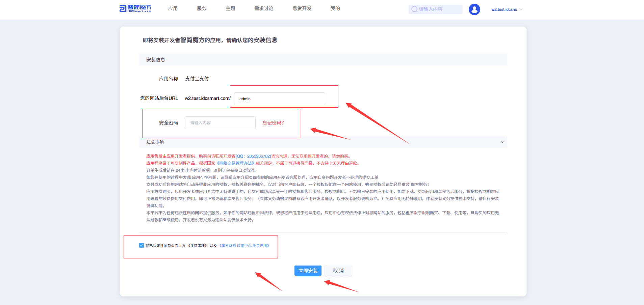The width and height of the screenshot is (644, 305).
Task: Uncheck the 我已阅读并同意 agreement checkbox
Action: point(141,245)
